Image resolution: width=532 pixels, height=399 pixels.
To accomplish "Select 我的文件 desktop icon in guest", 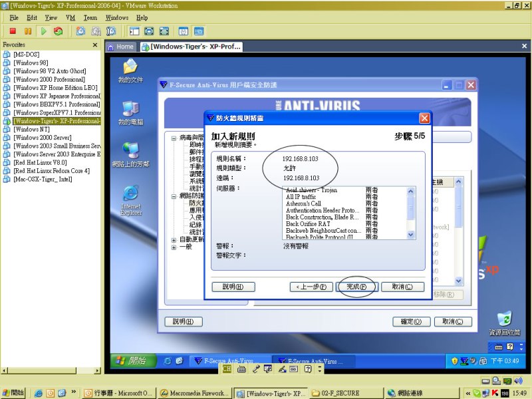I will click(130, 71).
